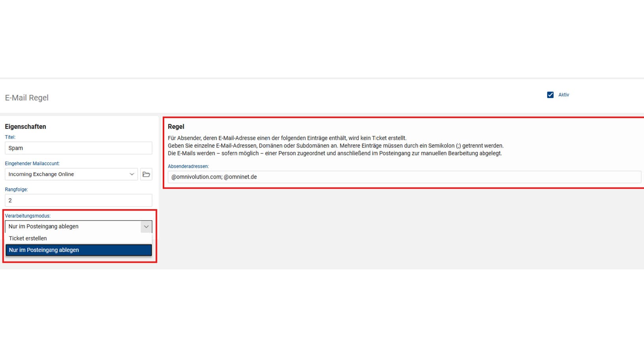Click the "Eingehender Mailaccount:" label
Viewport: 644px width, 362px height.
(x=32, y=163)
